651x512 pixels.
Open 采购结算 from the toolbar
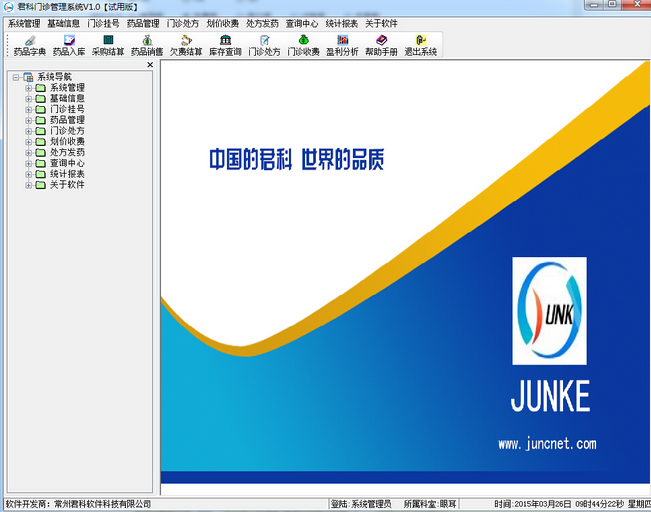(108, 45)
